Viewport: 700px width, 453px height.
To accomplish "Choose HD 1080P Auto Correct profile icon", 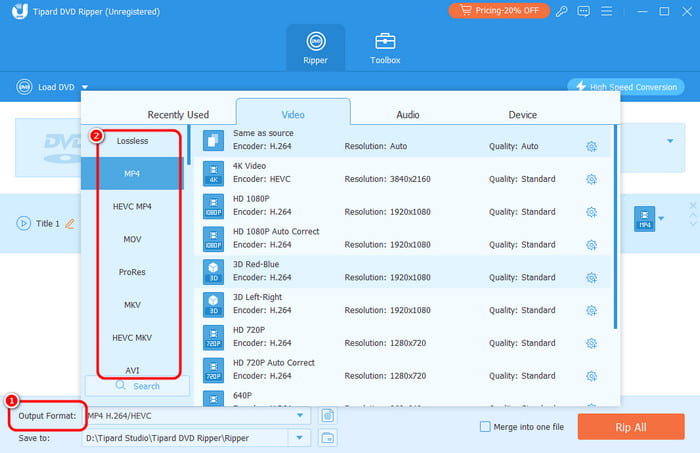I will click(213, 239).
